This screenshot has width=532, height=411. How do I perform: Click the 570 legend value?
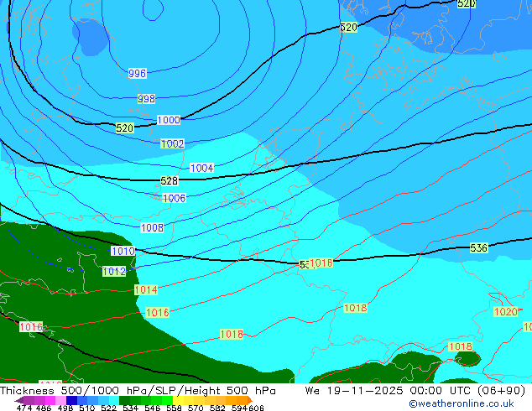(196, 408)
